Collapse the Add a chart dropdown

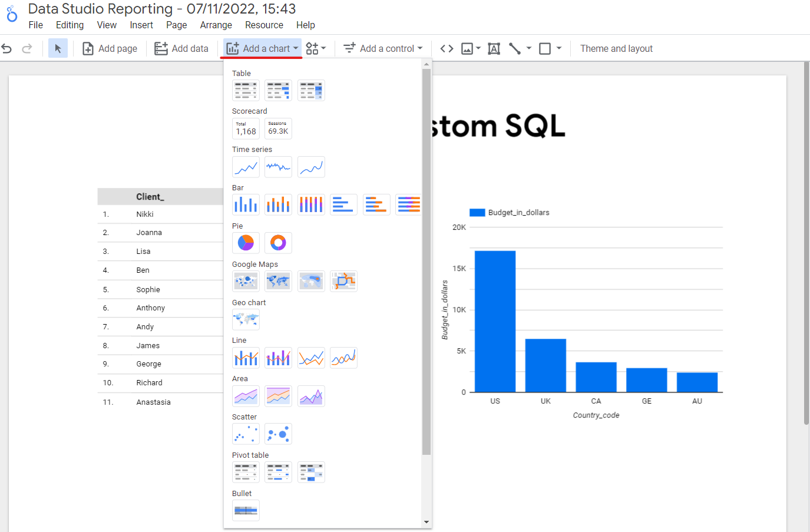(262, 48)
